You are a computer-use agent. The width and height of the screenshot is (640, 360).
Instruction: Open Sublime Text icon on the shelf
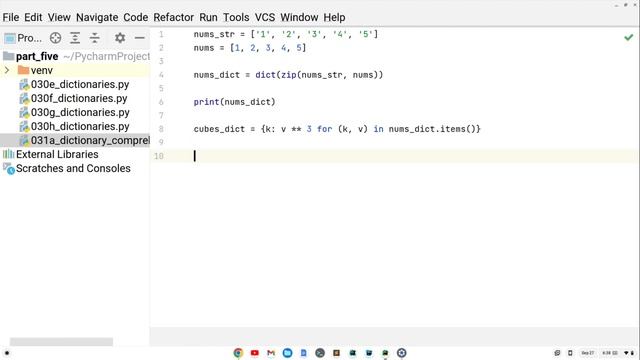pyautogui.click(x=336, y=353)
